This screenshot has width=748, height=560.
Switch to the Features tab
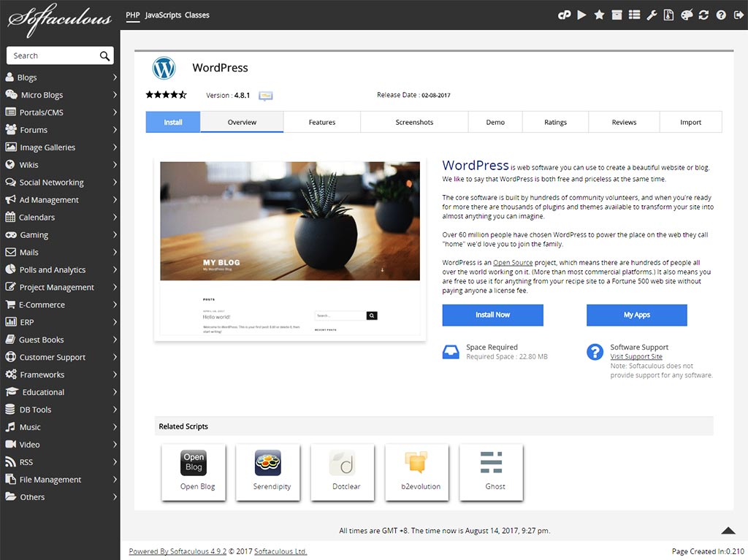click(322, 122)
